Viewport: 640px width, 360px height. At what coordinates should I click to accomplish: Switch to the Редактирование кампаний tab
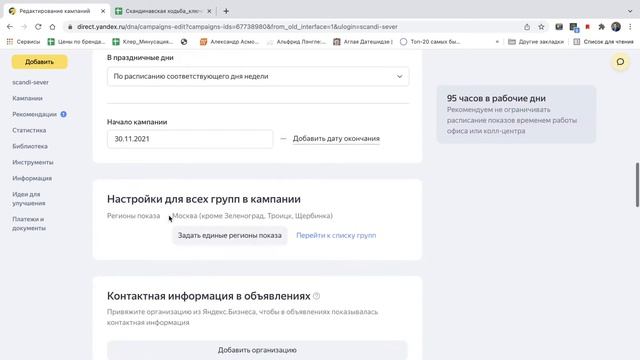[55, 11]
